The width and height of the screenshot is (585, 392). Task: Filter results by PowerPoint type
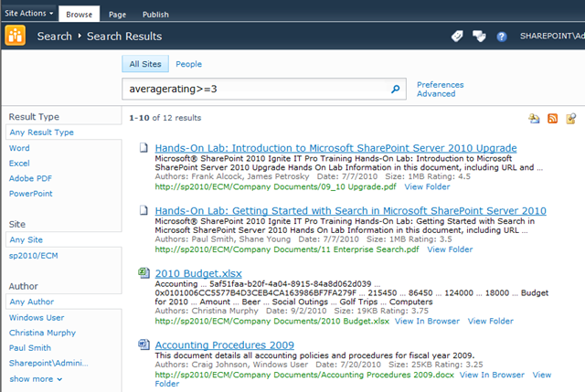(x=30, y=194)
